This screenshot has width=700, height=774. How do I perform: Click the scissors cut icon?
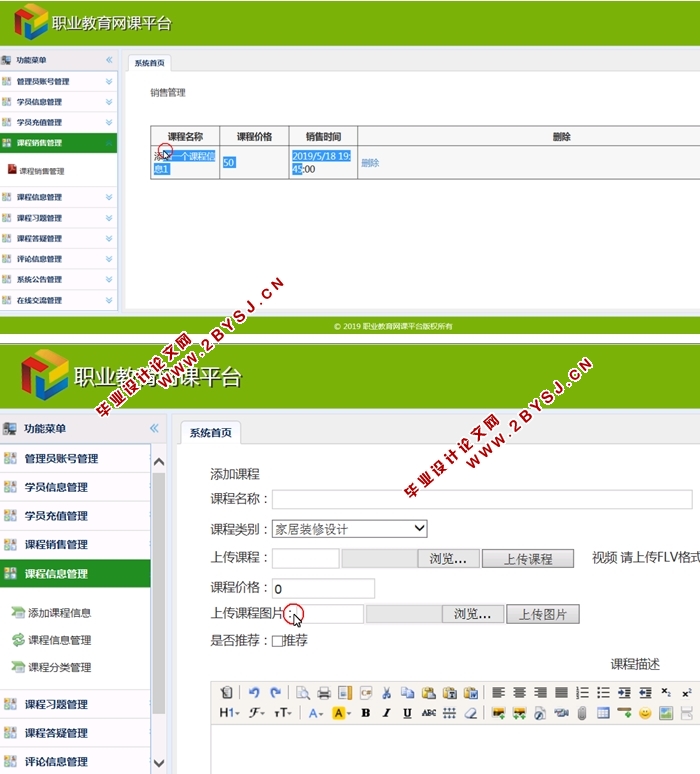387,693
